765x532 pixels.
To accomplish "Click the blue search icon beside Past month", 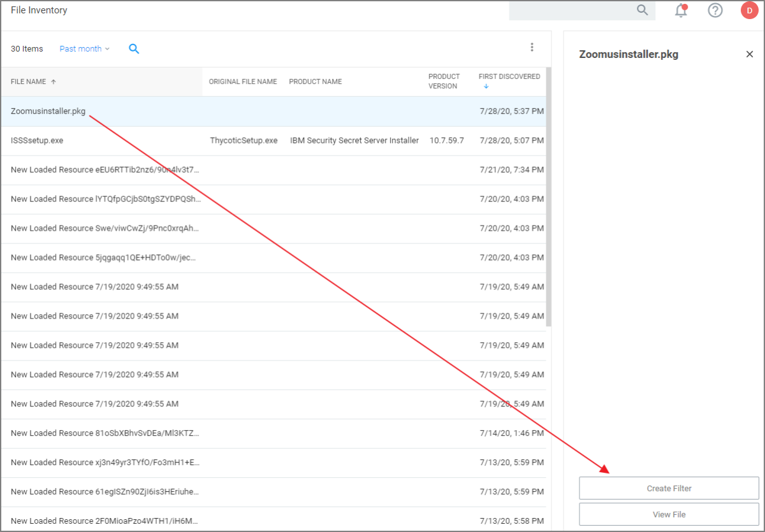I will click(x=134, y=48).
